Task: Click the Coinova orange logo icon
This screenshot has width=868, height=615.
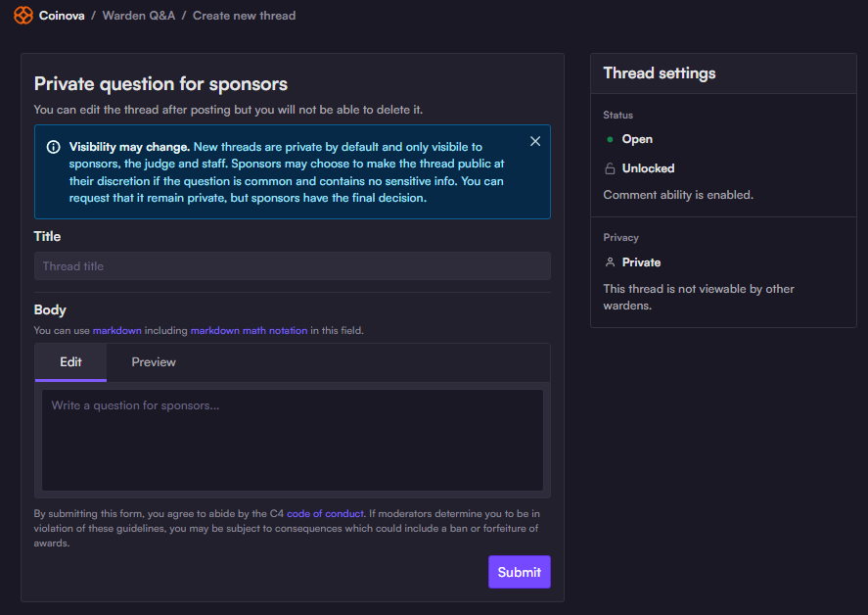Action: pos(23,16)
